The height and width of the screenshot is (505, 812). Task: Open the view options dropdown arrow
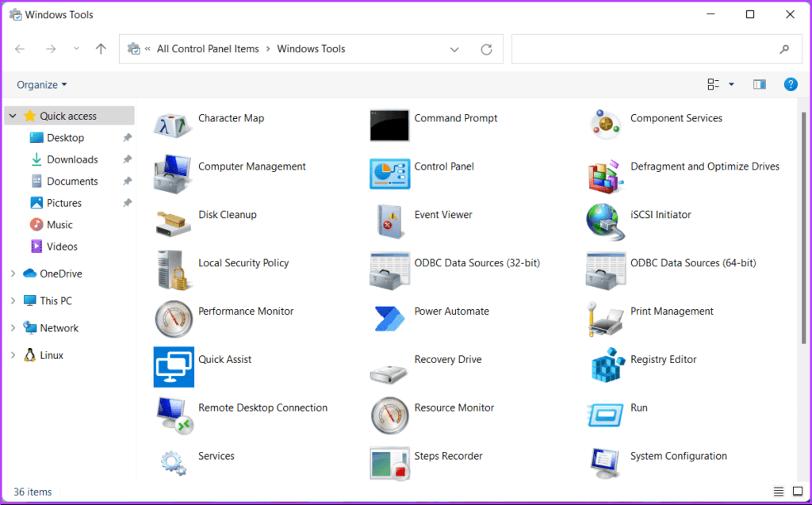730,84
